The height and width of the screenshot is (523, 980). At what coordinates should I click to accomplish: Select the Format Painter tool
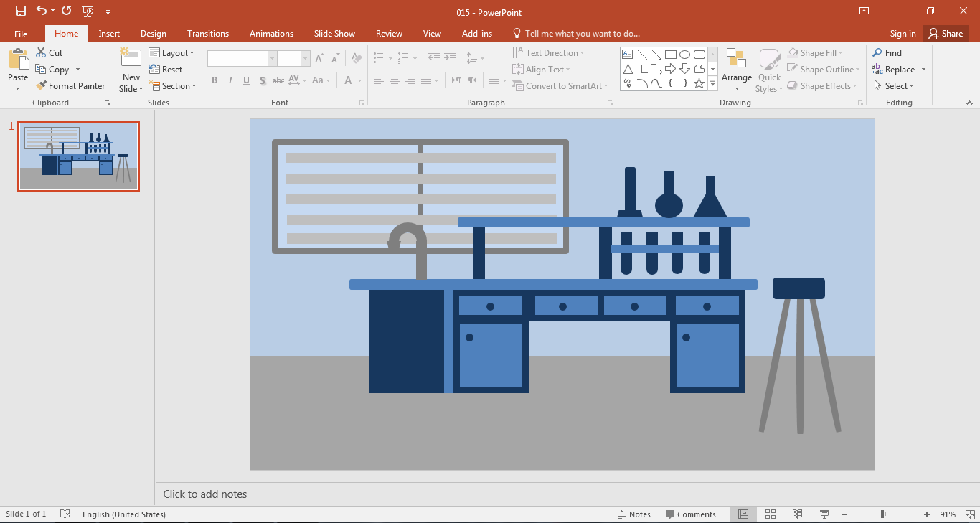click(x=70, y=86)
